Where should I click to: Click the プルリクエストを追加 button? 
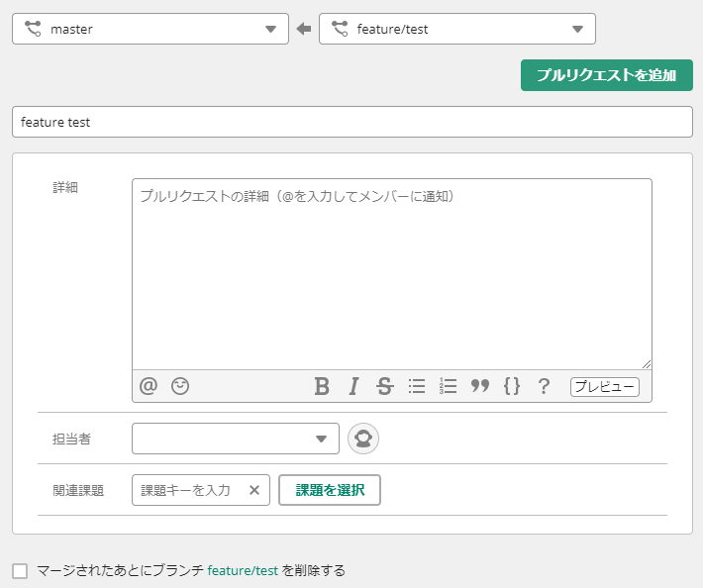[x=606, y=75]
